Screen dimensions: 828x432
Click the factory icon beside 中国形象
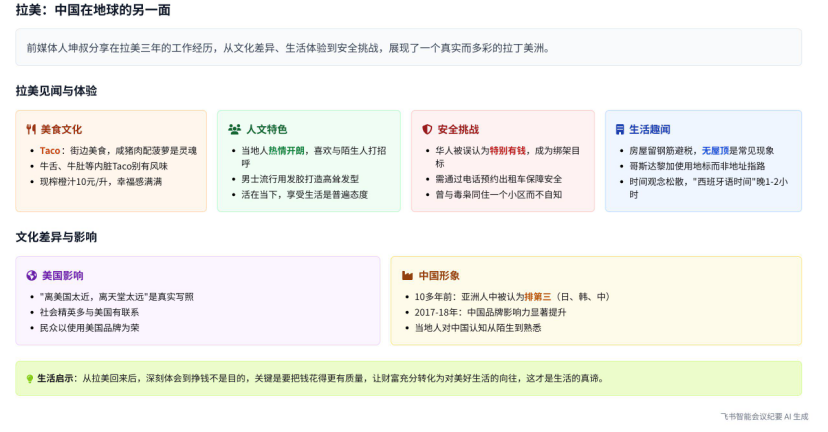(407, 275)
